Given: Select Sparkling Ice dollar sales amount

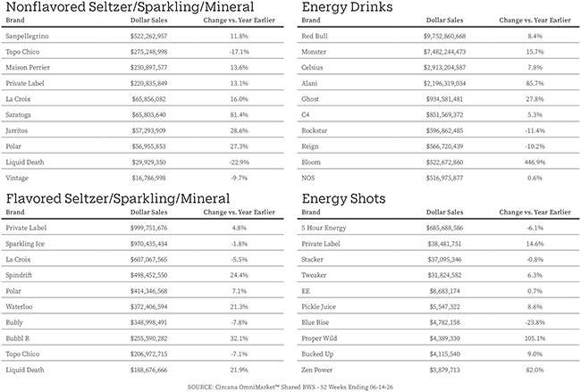Looking at the screenshot, I should coord(148,244).
